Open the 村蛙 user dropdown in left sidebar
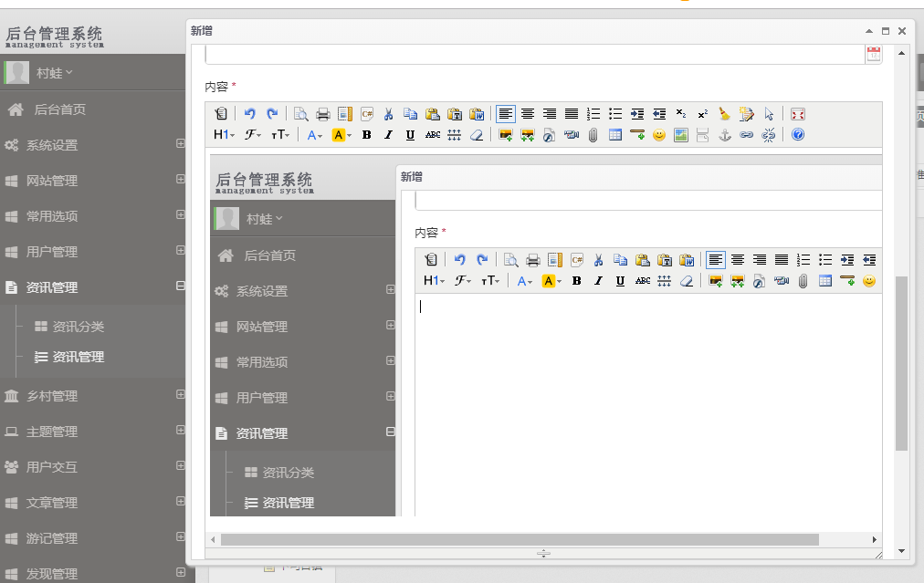Viewport: 924px width, 583px height. pos(54,73)
